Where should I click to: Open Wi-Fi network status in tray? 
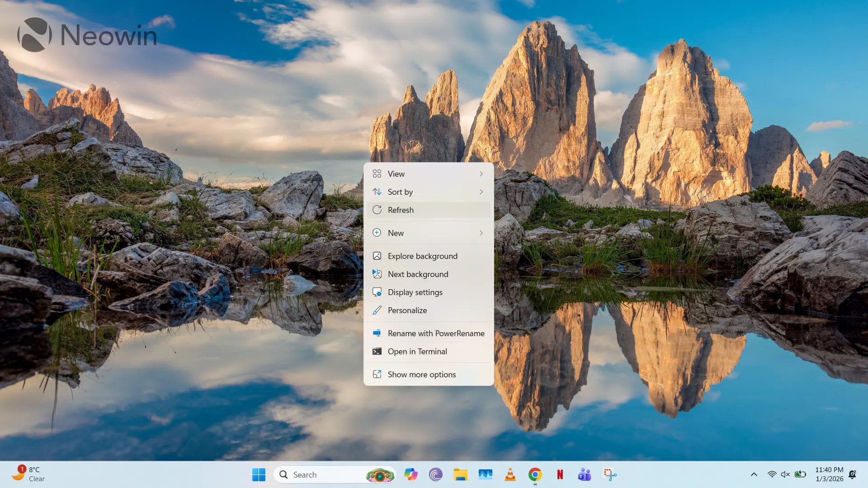pyautogui.click(x=772, y=474)
